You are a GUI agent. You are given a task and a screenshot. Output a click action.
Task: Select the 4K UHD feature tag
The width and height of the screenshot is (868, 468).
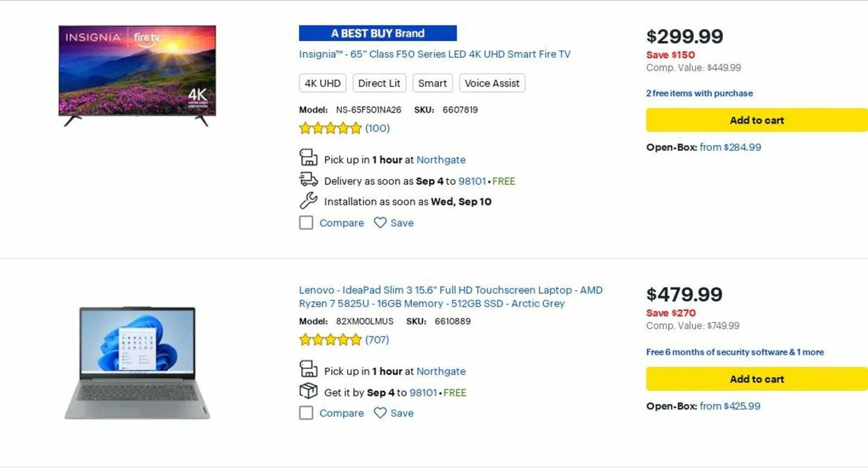(322, 83)
